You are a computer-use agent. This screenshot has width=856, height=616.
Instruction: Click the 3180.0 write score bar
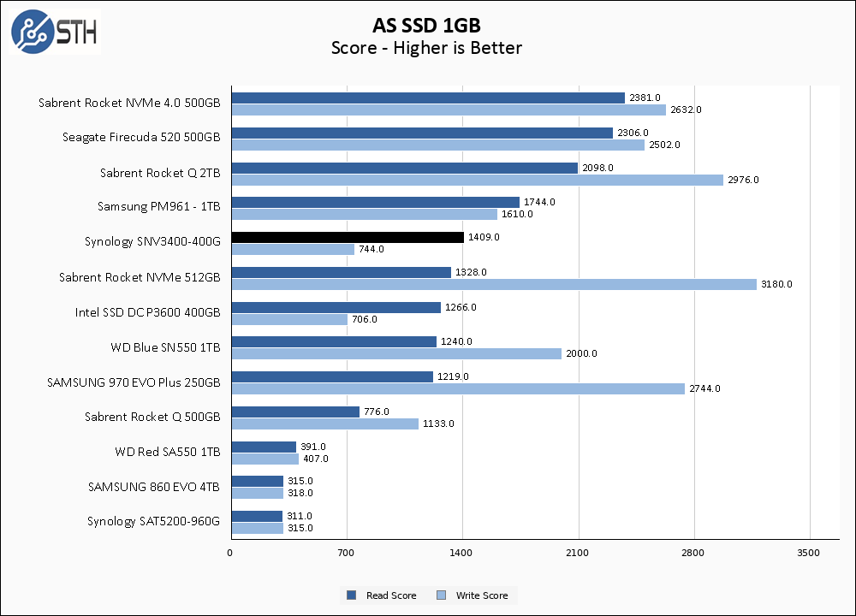point(494,284)
